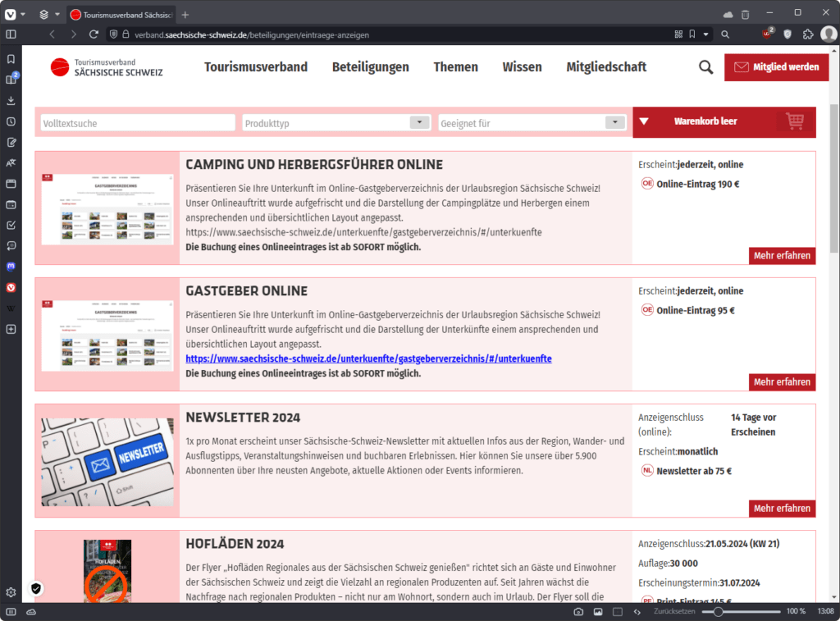This screenshot has width=840, height=621.
Task: Open the Bookmarks panel in sidebar
Action: [11, 59]
